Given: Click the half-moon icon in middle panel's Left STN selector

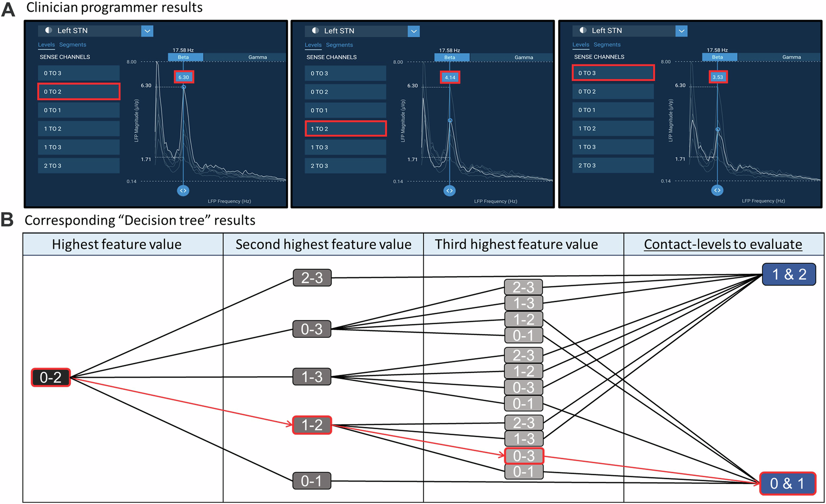Looking at the screenshot, I should click(x=315, y=31).
